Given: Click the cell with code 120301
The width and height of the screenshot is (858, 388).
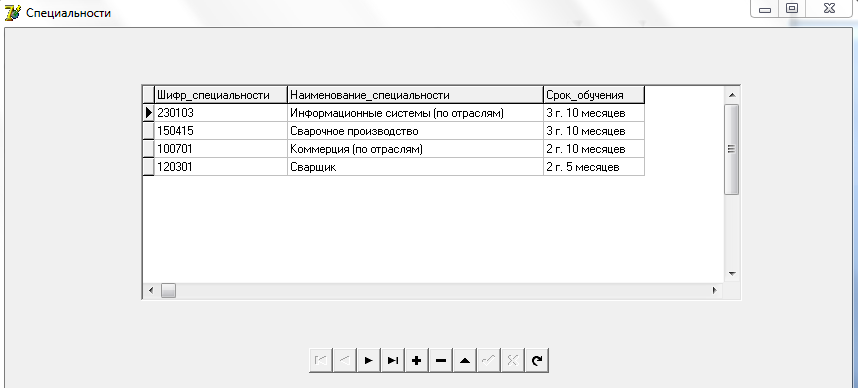Looking at the screenshot, I should [221, 167].
